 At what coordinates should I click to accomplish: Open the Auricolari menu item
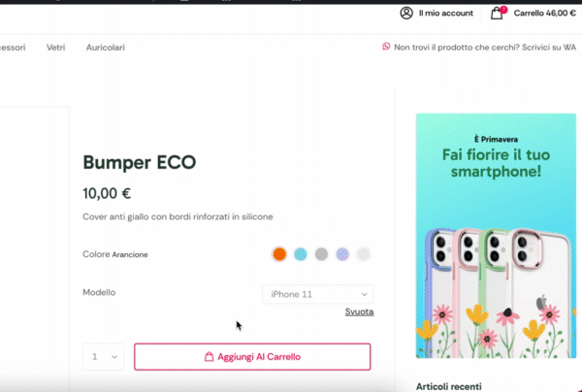(x=106, y=48)
